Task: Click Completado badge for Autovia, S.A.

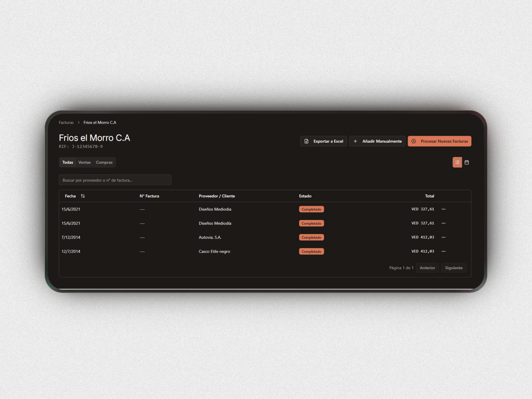Action: coord(311,237)
